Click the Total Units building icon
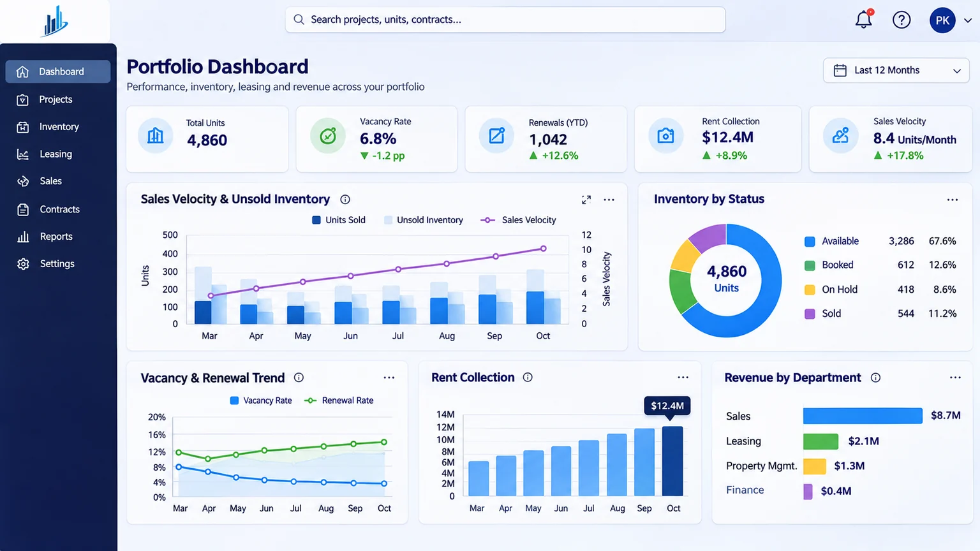This screenshot has height=551, width=980. point(156,136)
